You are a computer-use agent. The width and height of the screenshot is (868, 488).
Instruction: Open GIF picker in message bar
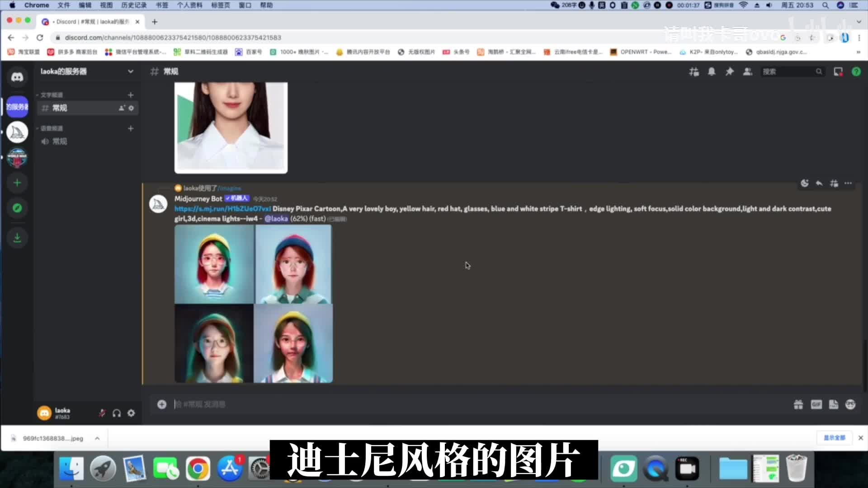816,404
